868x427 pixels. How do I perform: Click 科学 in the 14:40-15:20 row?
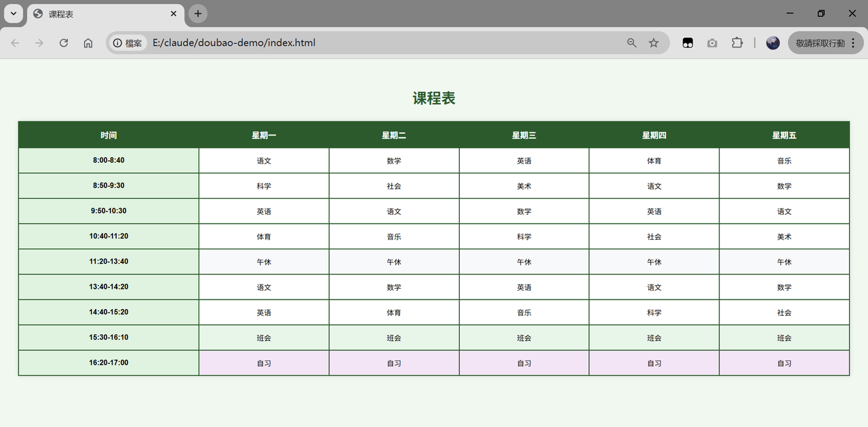pos(654,313)
